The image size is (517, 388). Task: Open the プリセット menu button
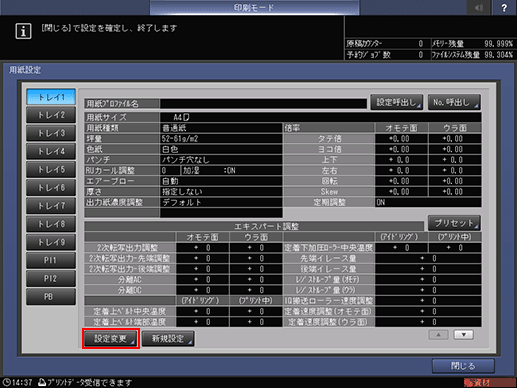(x=454, y=223)
